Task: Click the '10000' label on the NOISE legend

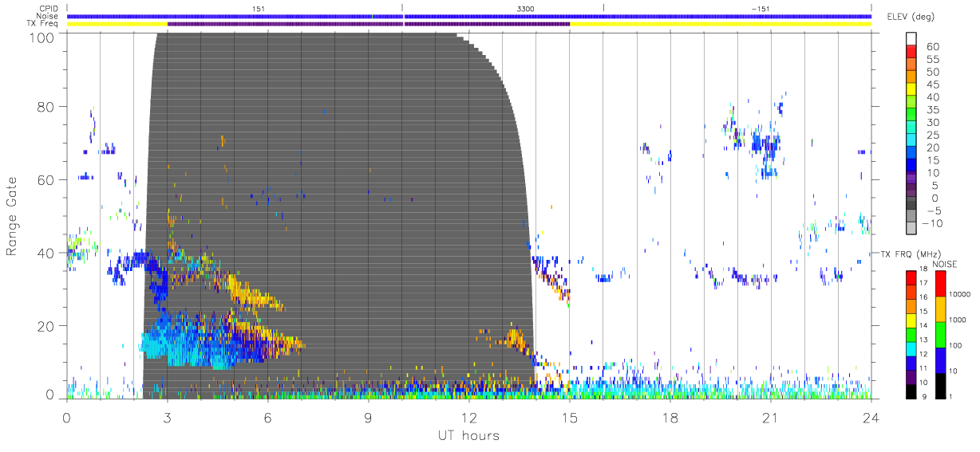Action: point(962,296)
